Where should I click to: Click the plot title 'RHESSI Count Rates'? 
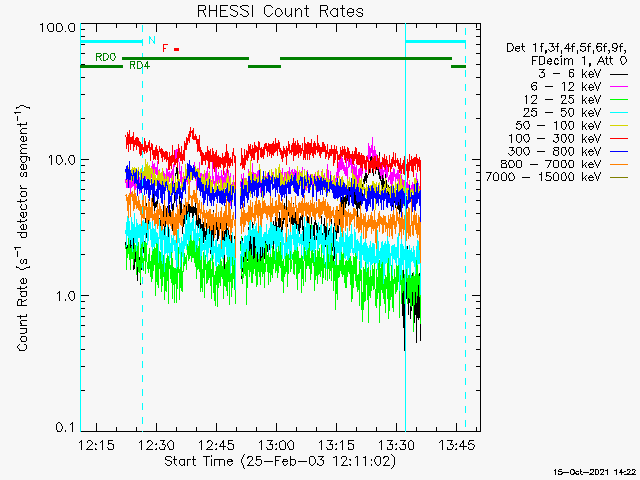tap(280, 11)
